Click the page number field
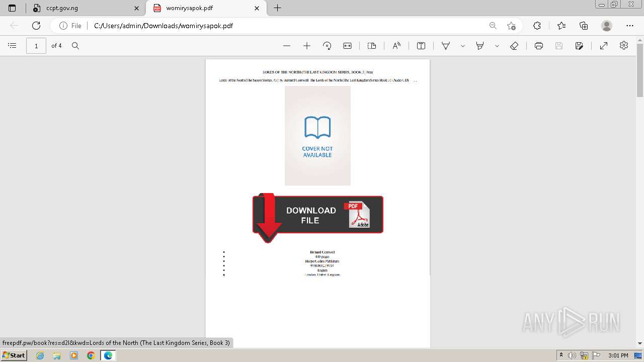 [x=36, y=46]
